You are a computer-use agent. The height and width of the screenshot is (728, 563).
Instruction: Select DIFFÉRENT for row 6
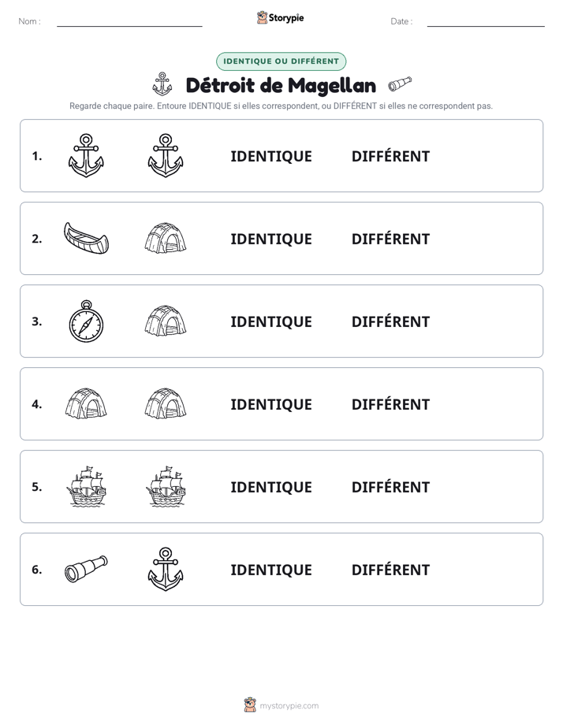pyautogui.click(x=390, y=570)
